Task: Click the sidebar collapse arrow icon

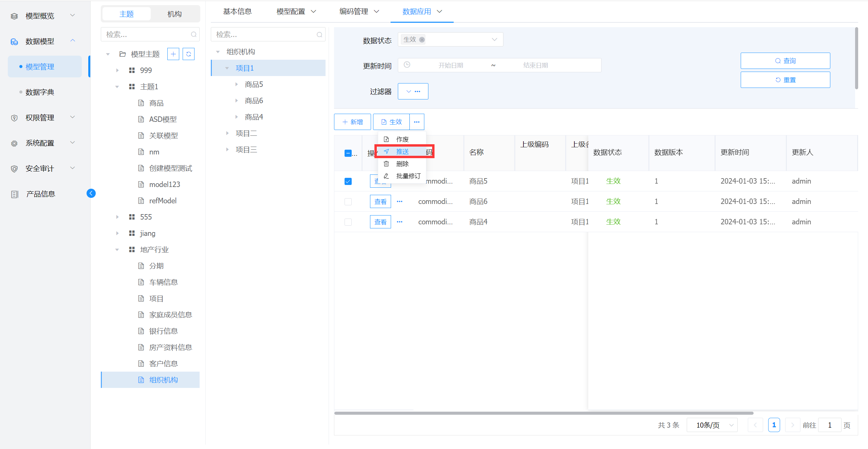Action: (91, 193)
